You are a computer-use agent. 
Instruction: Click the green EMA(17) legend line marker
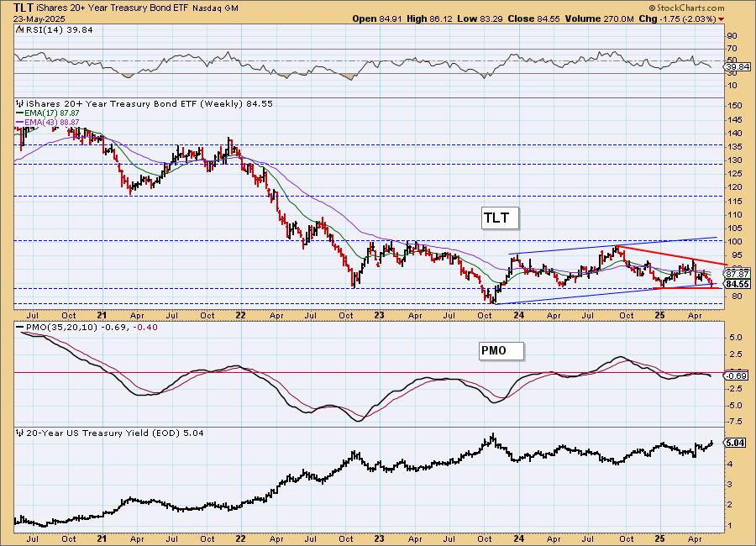19,113
